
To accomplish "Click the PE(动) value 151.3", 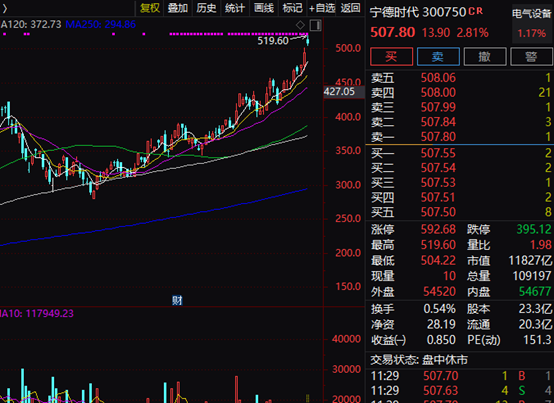I will click(x=537, y=340).
